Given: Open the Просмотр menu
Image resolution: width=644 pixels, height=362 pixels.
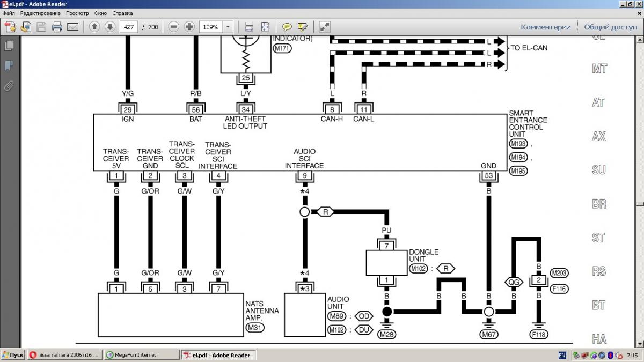Looking at the screenshot, I should [x=77, y=12].
